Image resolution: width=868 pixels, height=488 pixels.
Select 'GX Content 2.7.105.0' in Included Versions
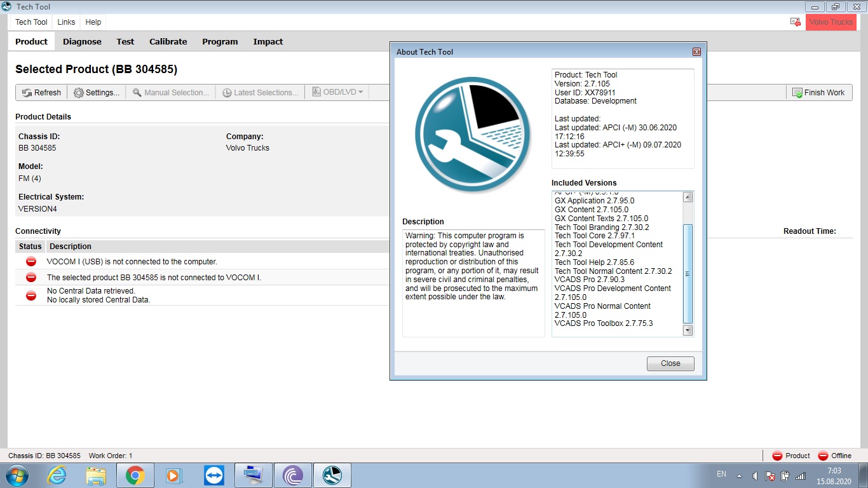click(591, 210)
